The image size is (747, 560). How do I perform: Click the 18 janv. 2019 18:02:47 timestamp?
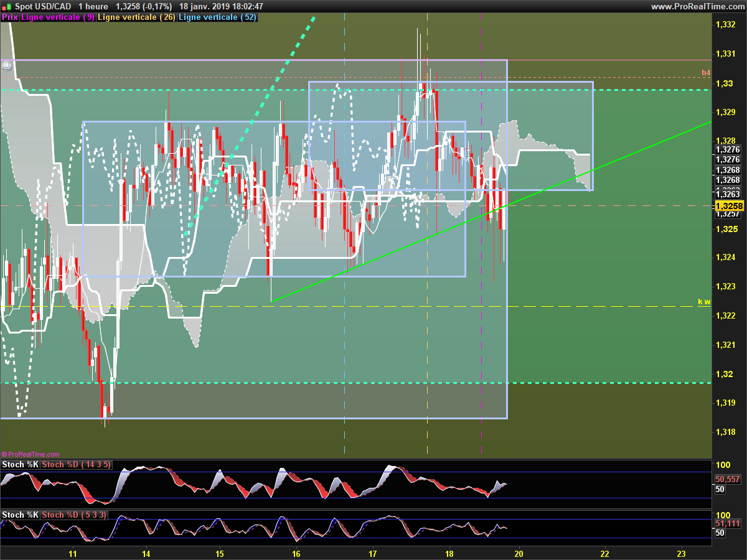coord(221,6)
